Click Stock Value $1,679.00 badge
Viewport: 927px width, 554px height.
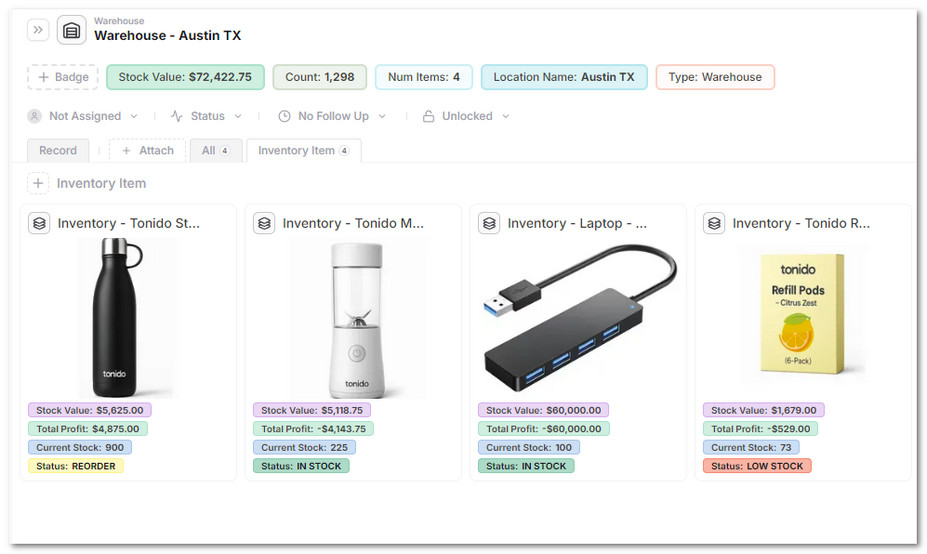pos(764,410)
